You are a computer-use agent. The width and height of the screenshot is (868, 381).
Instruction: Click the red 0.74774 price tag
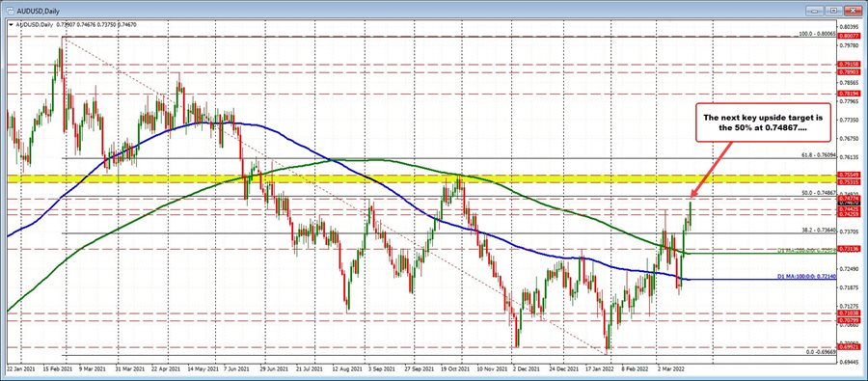click(x=848, y=198)
